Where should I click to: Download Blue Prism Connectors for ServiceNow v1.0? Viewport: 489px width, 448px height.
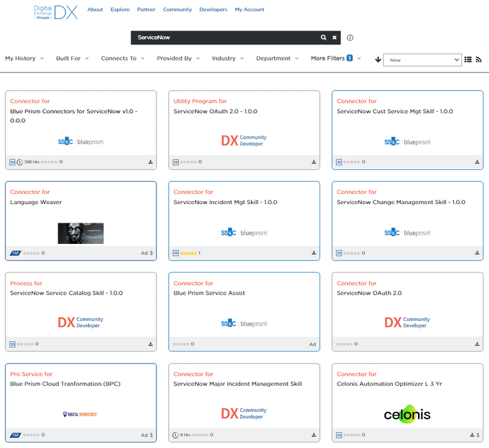tap(150, 162)
